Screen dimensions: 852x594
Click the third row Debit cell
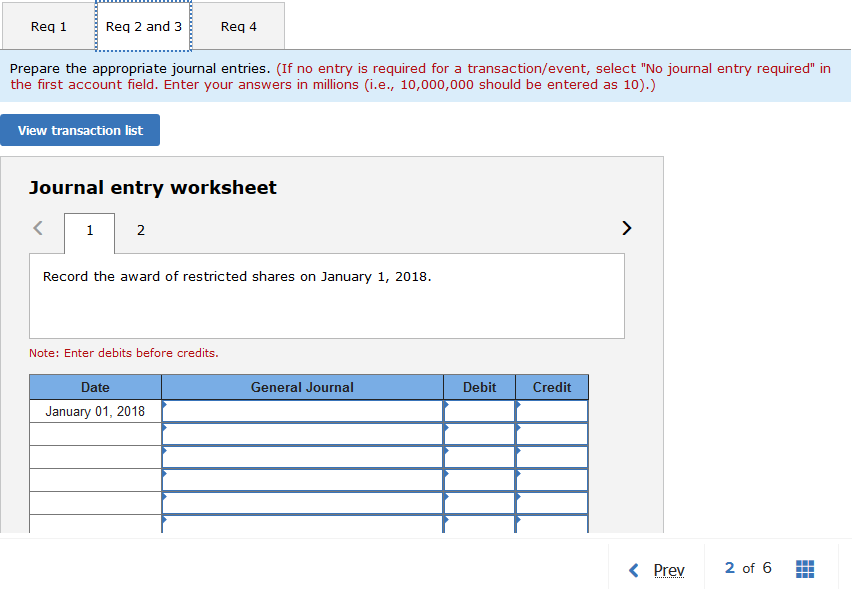coord(479,457)
